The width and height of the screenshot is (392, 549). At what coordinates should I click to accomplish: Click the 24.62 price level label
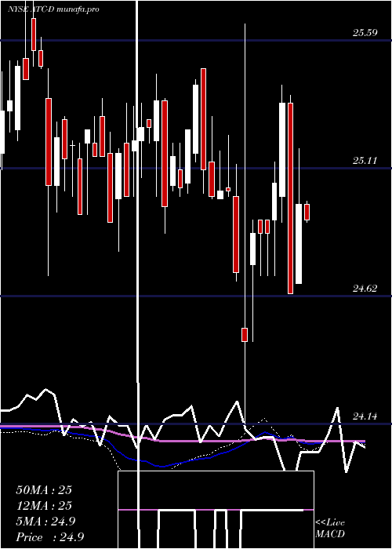coord(365,289)
